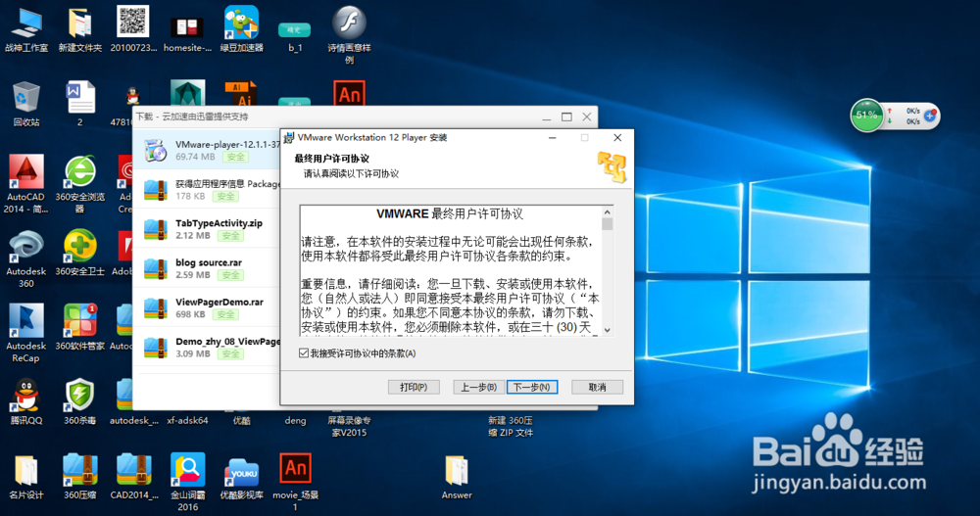Image resolution: width=980 pixels, height=516 pixels.
Task: Click archive icon of blog source.rar
Action: (x=155, y=268)
